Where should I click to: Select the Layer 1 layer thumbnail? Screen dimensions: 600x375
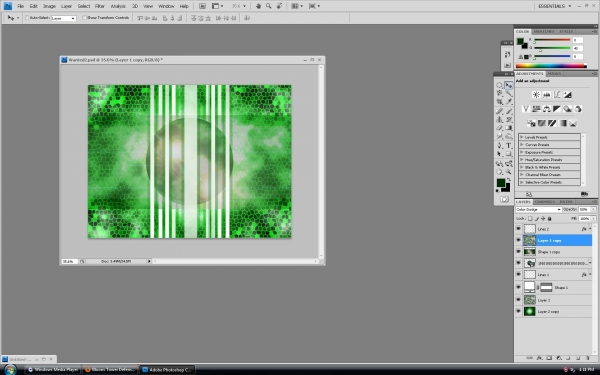(530, 300)
